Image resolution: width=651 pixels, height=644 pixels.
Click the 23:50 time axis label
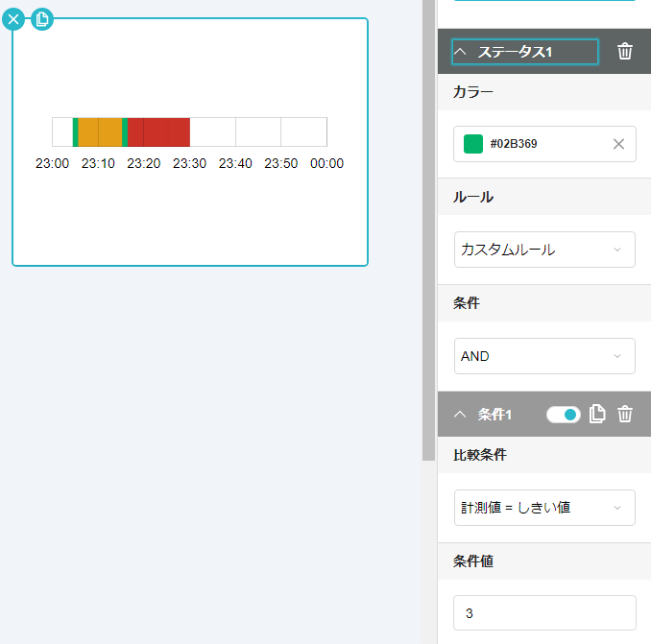[281, 163]
